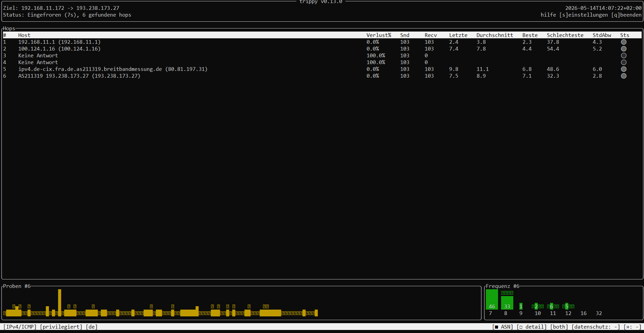Click the 32 bucket label in Frequenz
644x333 pixels.
pos(599,313)
